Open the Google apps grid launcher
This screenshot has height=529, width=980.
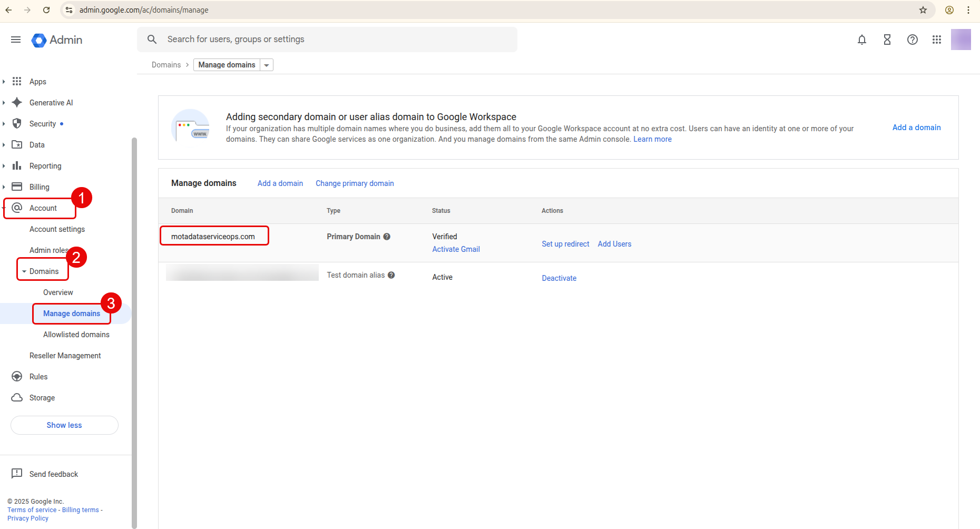click(937, 40)
